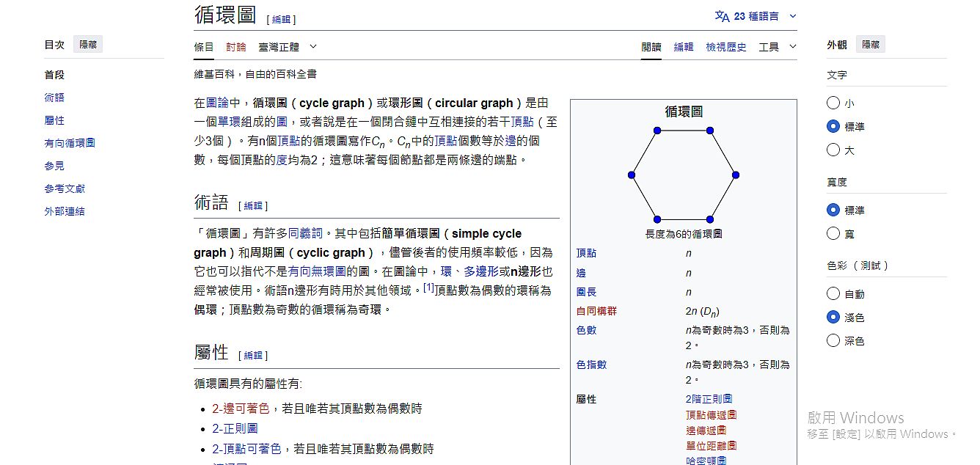Click the language translate icon
Image resolution: width=980 pixels, height=465 pixels.
click(722, 16)
